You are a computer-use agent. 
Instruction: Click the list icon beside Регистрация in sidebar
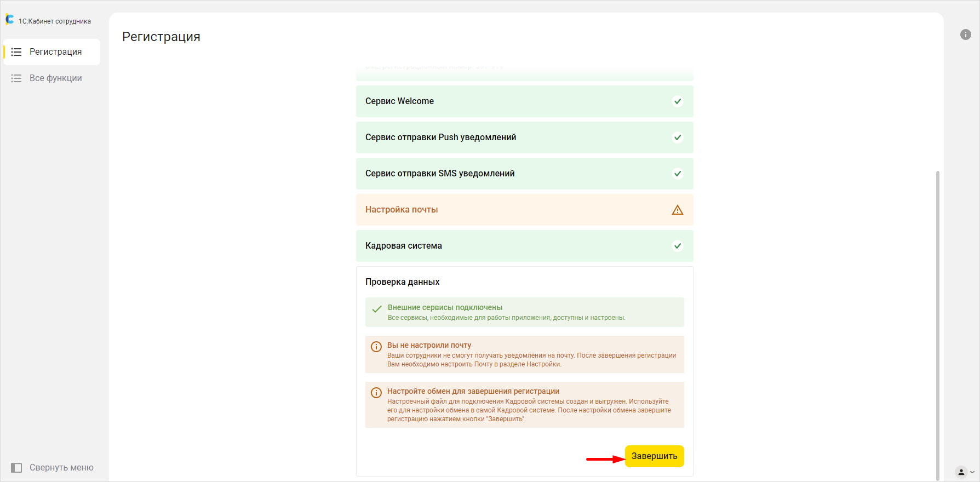(16, 52)
